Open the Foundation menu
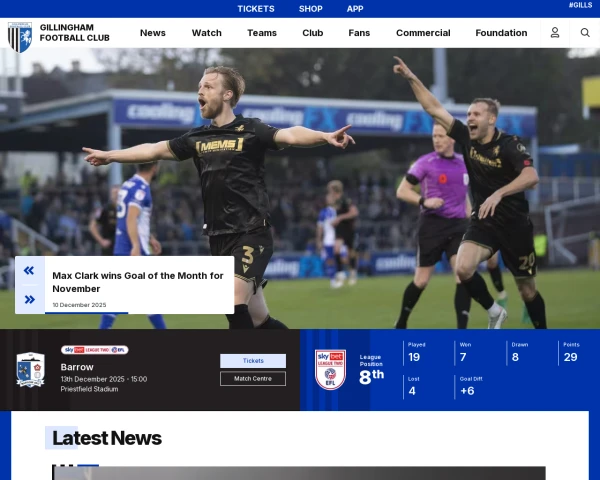Image resolution: width=600 pixels, height=480 pixels. [x=501, y=33]
